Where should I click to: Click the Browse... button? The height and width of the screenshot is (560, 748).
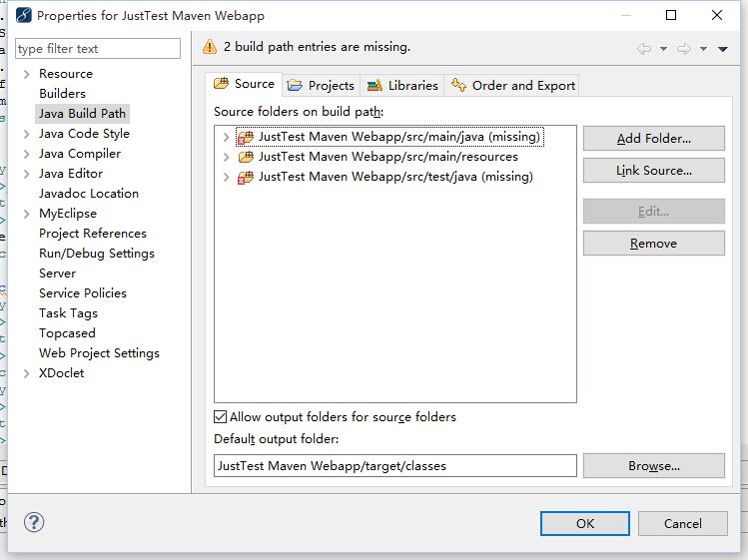coord(653,465)
